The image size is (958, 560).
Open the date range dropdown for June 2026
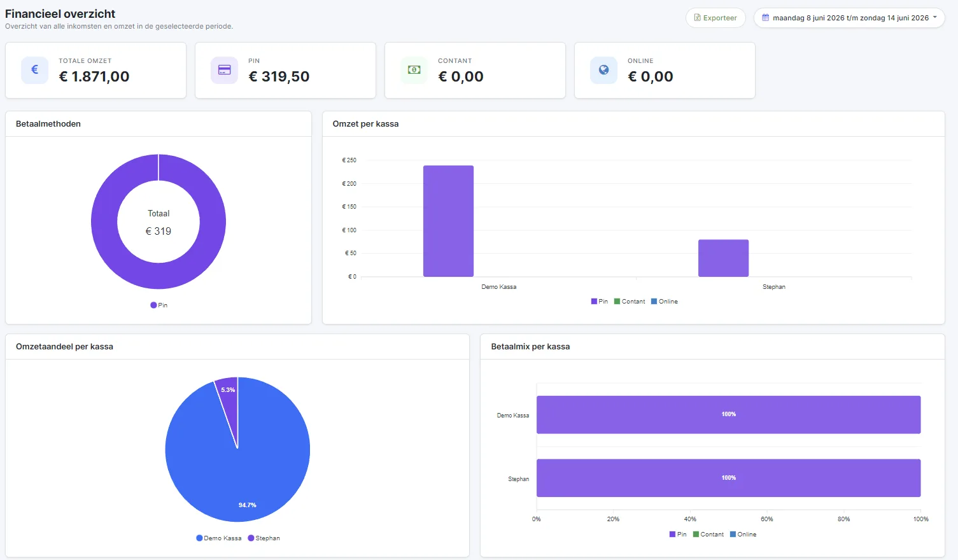click(x=849, y=18)
